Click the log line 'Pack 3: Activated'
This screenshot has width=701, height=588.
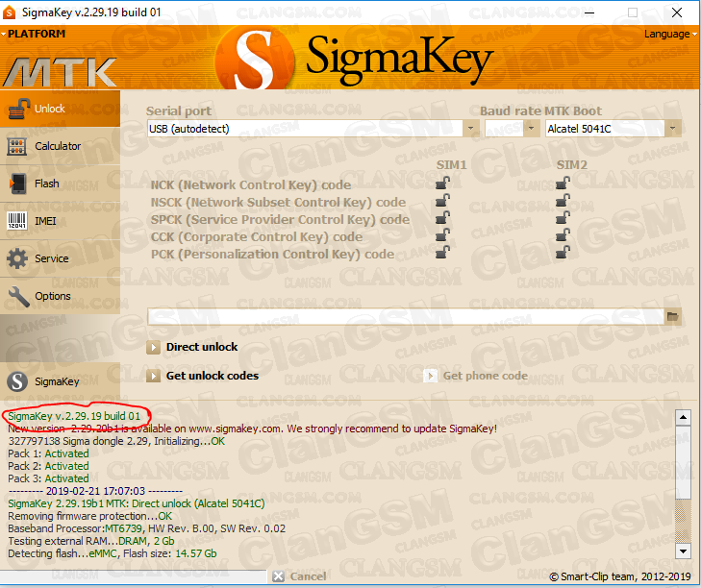48,478
